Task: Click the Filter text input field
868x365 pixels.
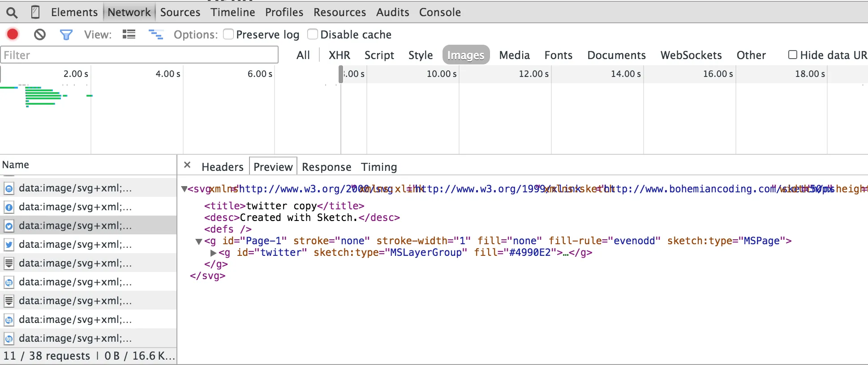Action: 139,55
